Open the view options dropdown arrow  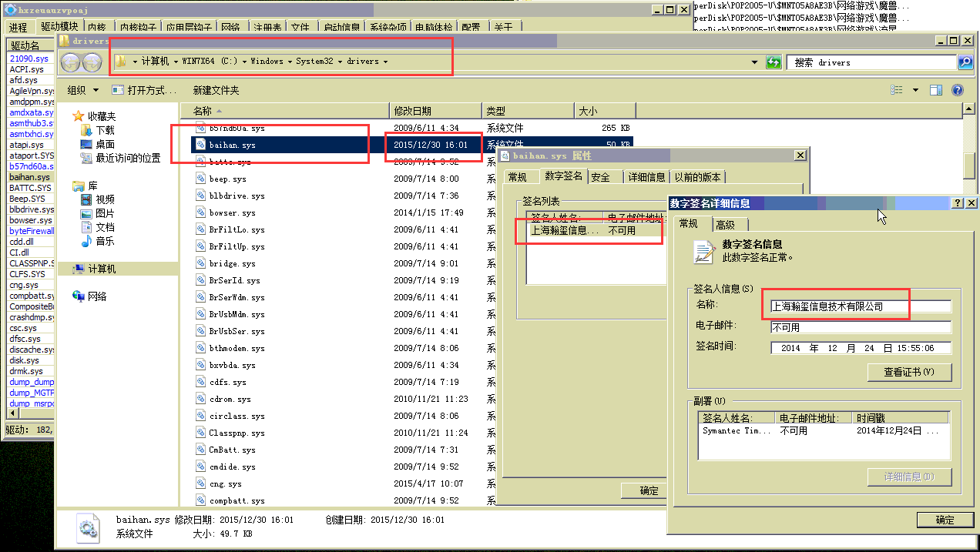915,90
